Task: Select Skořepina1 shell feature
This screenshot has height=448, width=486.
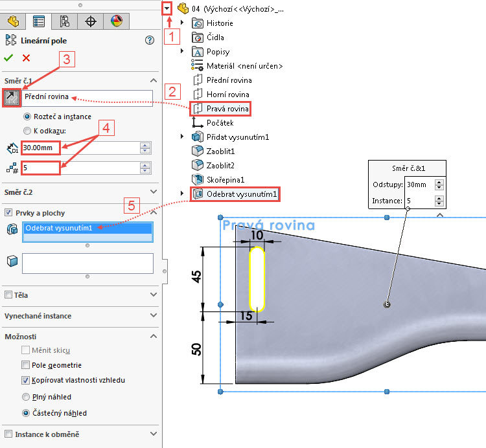Action: pos(218,180)
